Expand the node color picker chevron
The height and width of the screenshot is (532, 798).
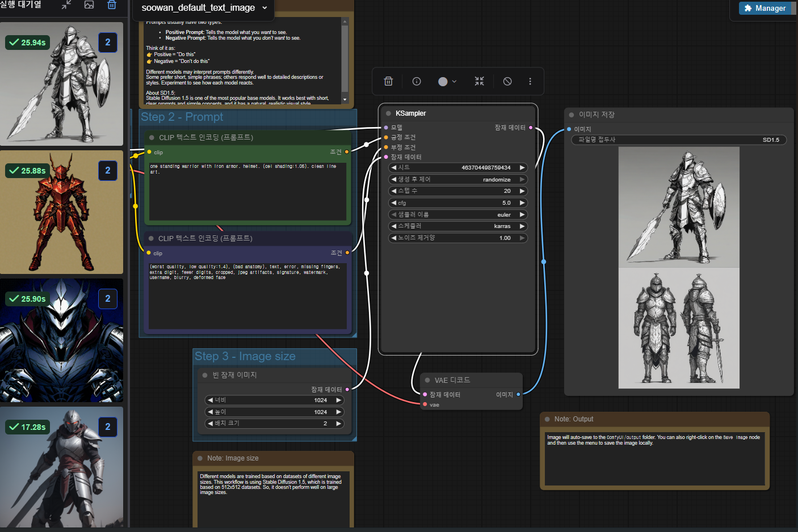click(454, 82)
